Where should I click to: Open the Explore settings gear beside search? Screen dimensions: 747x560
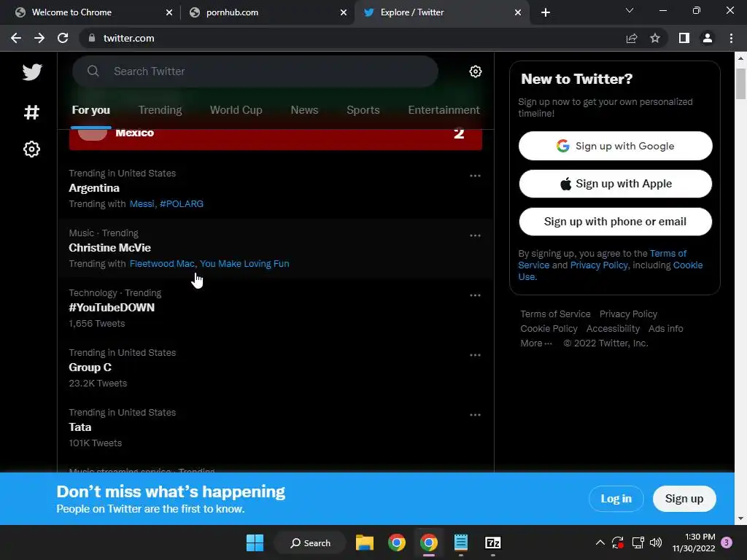(x=475, y=71)
